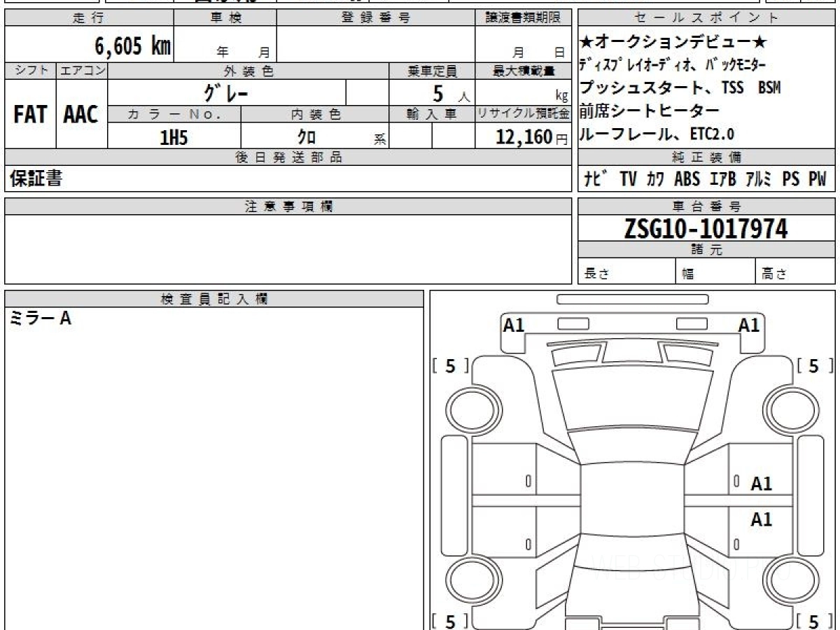Click the TV equipment label
This screenshot has height=630, width=840.
point(628,179)
